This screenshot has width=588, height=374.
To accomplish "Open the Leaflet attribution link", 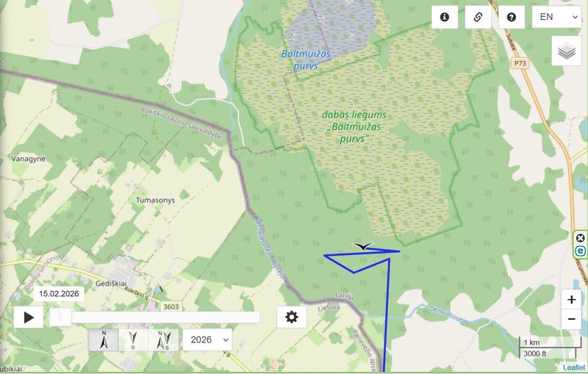I will click(x=574, y=367).
